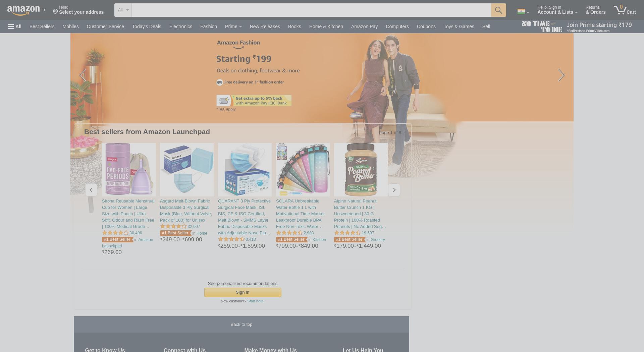Go to previous hero banner slide

(x=83, y=75)
